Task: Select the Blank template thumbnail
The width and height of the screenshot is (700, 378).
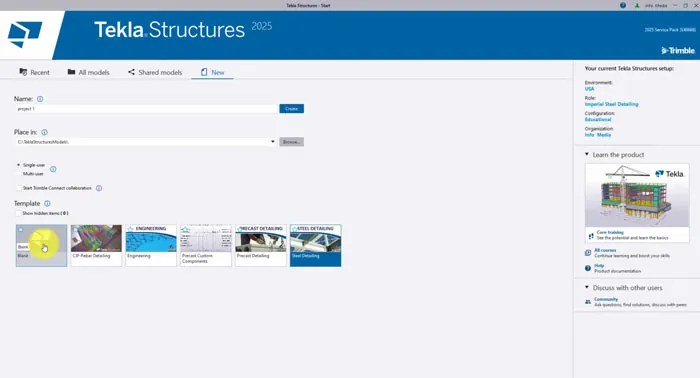Action: pos(42,245)
